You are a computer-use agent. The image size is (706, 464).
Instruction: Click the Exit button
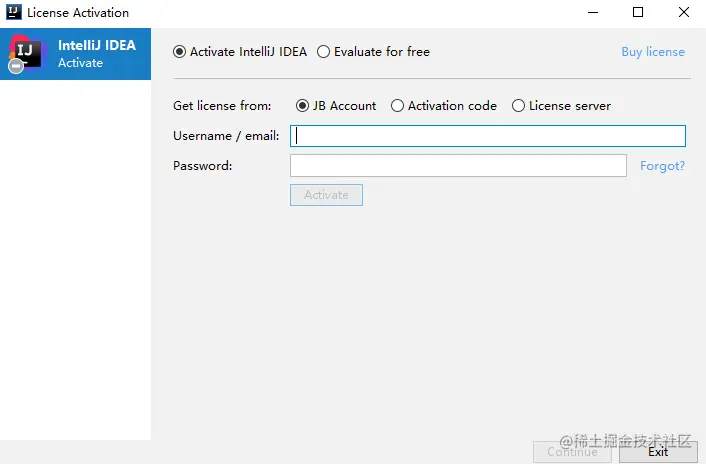[658, 452]
